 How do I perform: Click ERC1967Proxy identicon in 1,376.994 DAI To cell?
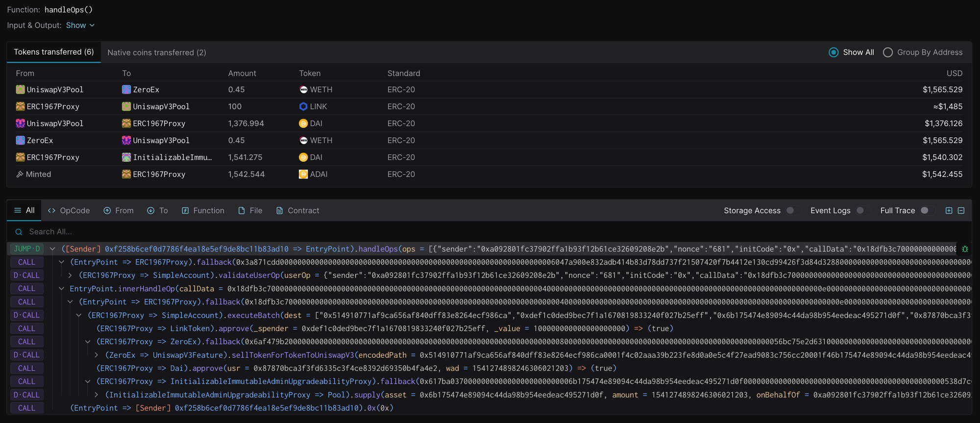(x=126, y=124)
